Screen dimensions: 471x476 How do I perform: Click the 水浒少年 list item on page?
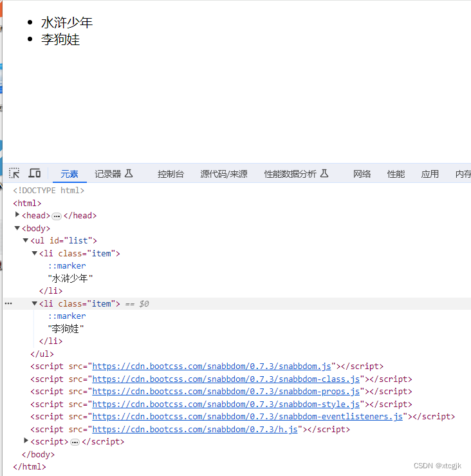click(67, 23)
